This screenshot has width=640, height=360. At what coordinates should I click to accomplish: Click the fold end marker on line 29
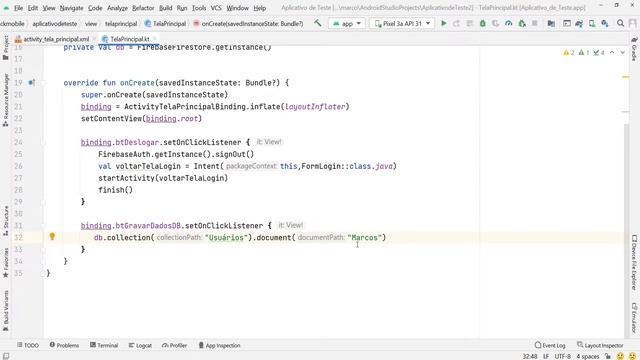[42, 202]
